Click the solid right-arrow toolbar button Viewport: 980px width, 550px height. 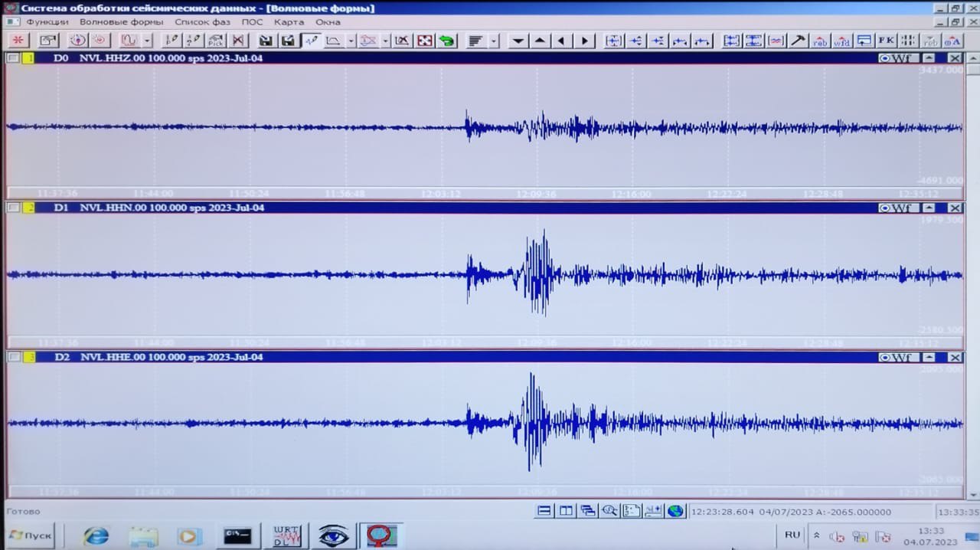585,41
